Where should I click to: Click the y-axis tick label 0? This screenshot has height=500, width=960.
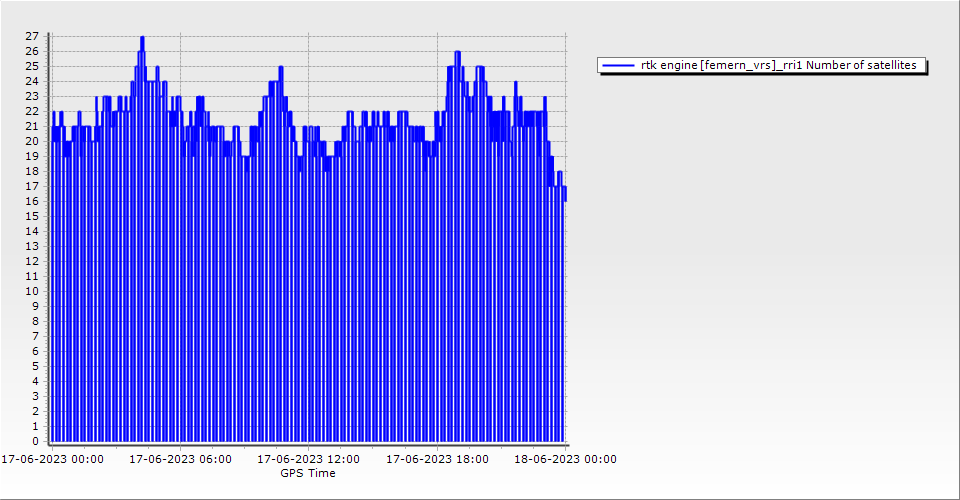35,441
